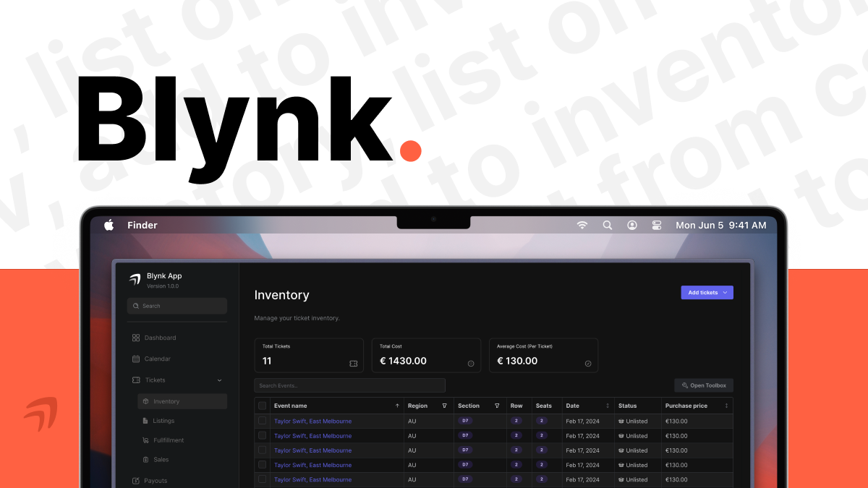Click the Inventory page heading
The height and width of the screenshot is (488, 868).
282,295
